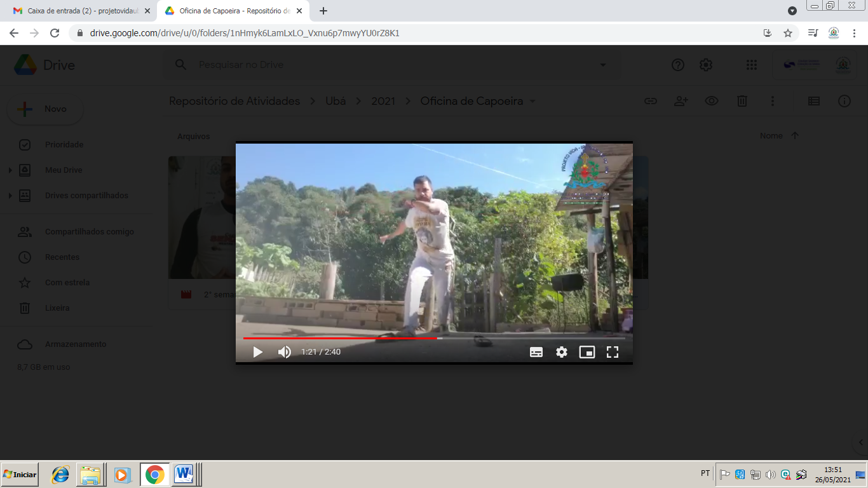Screen dimensions: 868x488
Task: Open the Google account avatar in Drive
Action: pyautogui.click(x=843, y=65)
